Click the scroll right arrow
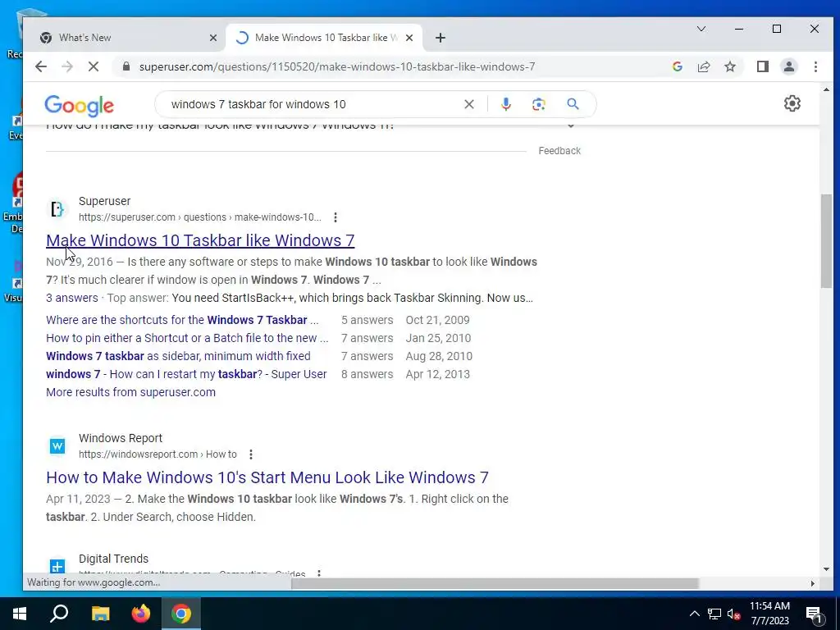Screen dimensions: 840x630 coord(813,583)
